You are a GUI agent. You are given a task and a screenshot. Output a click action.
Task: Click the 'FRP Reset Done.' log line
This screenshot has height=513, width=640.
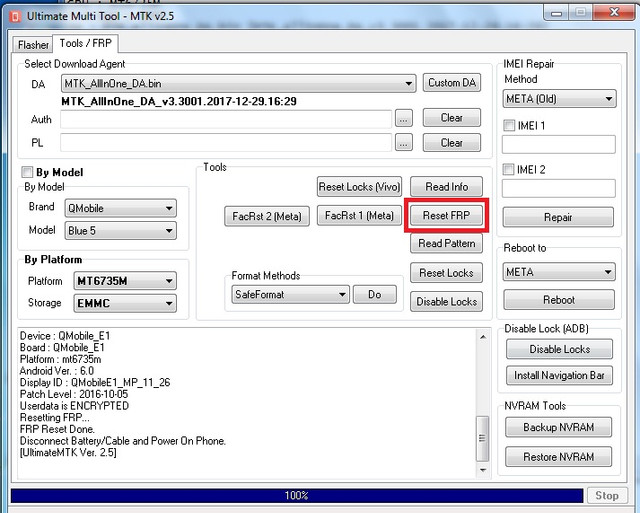pos(57,429)
